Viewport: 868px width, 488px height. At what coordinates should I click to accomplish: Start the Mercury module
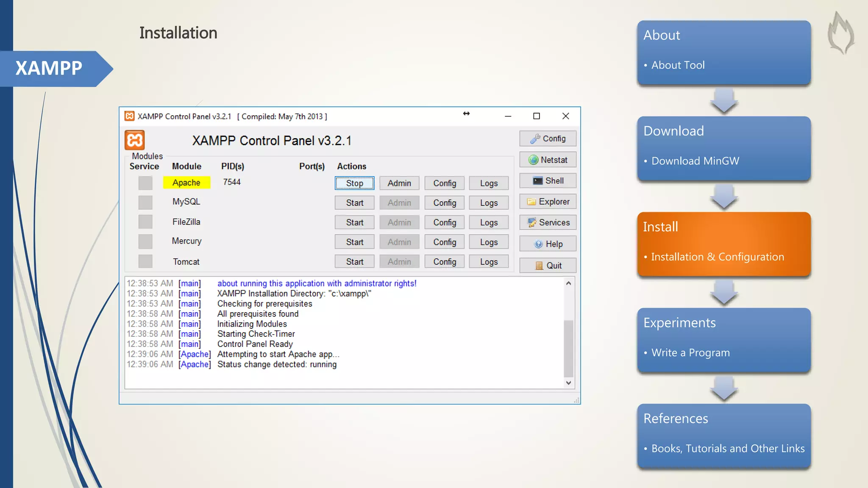354,242
